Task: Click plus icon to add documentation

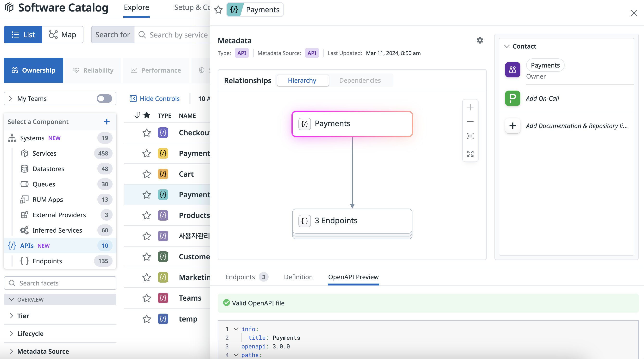Action: pyautogui.click(x=512, y=126)
